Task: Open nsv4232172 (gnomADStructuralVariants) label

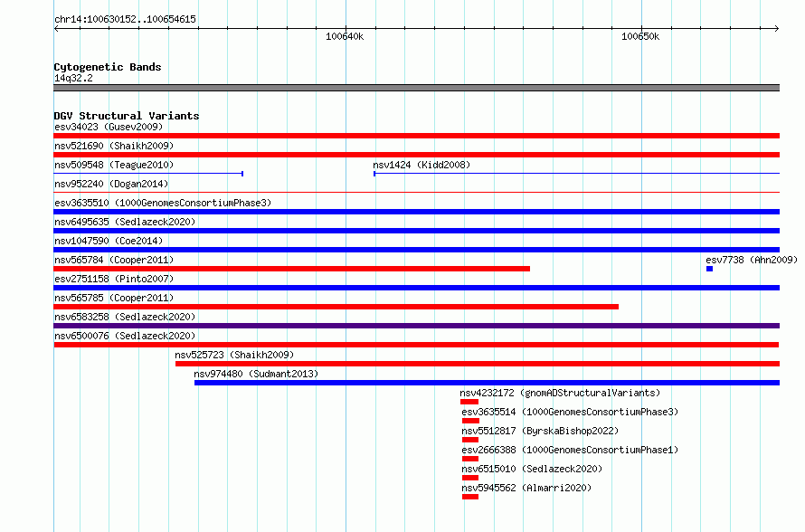Action: (x=560, y=393)
